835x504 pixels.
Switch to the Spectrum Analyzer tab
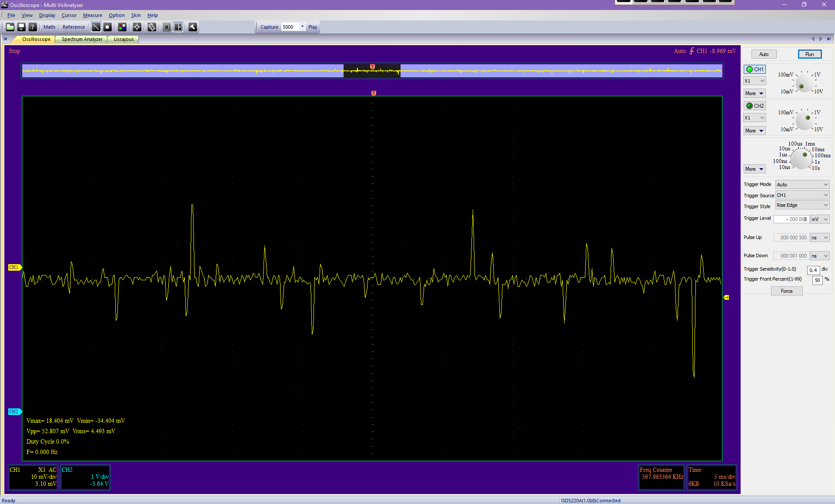pyautogui.click(x=82, y=39)
